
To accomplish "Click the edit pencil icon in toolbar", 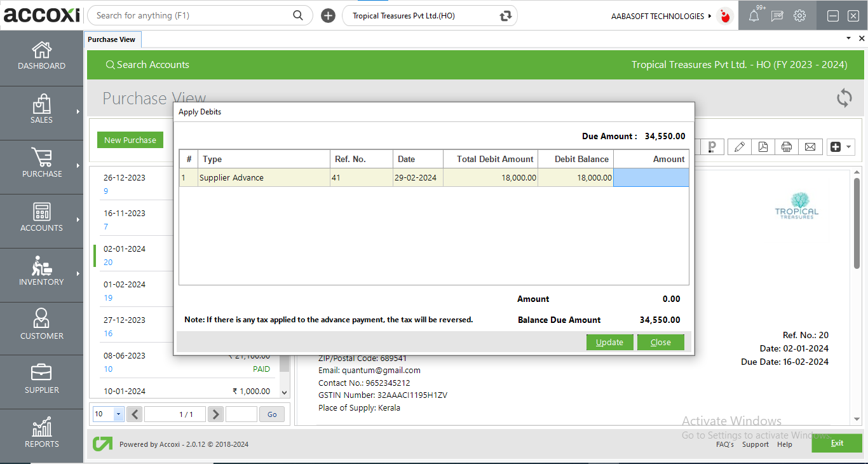I will 739,147.
